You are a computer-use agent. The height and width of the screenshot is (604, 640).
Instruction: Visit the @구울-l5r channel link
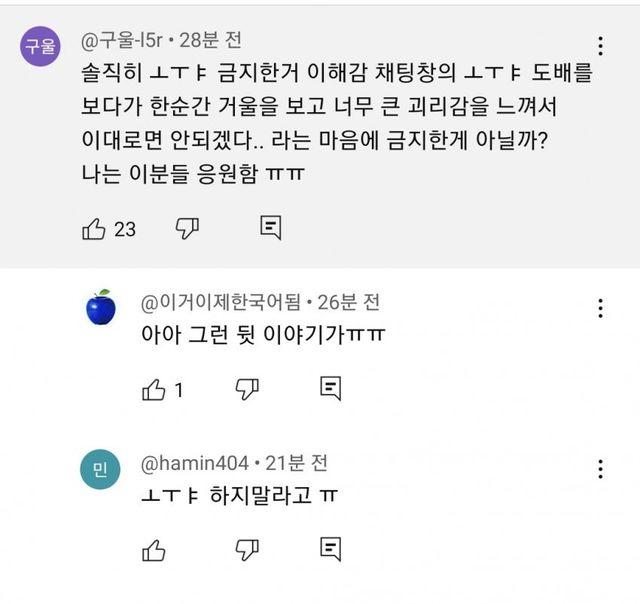(121, 41)
